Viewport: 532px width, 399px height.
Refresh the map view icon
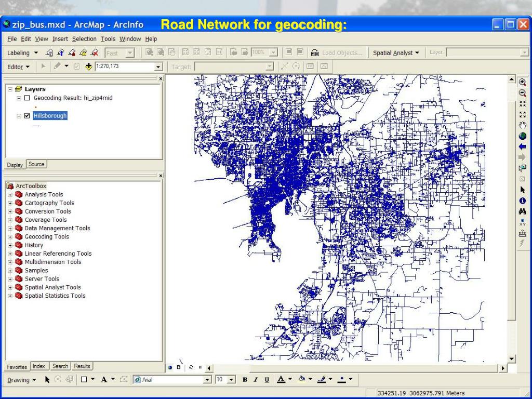coord(191,367)
